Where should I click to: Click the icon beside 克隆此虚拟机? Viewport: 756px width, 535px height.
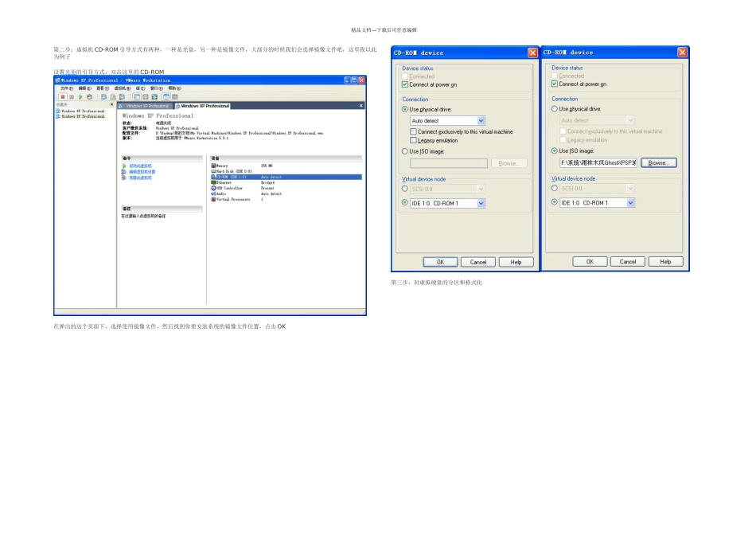pyautogui.click(x=124, y=178)
